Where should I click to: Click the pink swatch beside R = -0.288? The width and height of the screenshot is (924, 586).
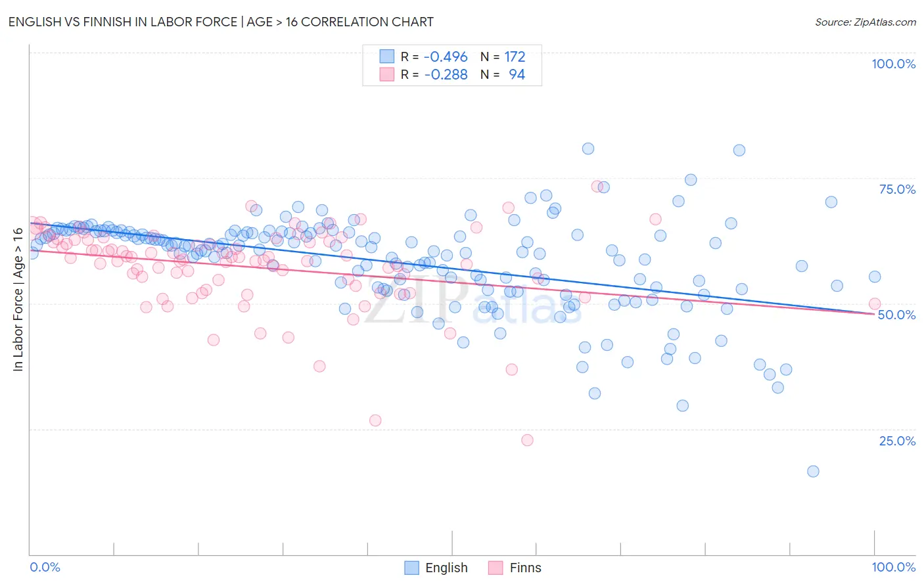pos(386,74)
